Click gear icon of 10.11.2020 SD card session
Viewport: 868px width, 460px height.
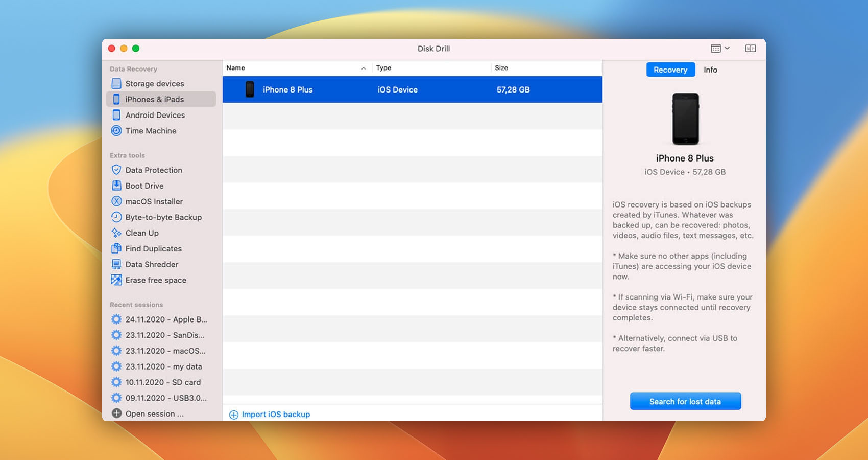[x=116, y=382]
